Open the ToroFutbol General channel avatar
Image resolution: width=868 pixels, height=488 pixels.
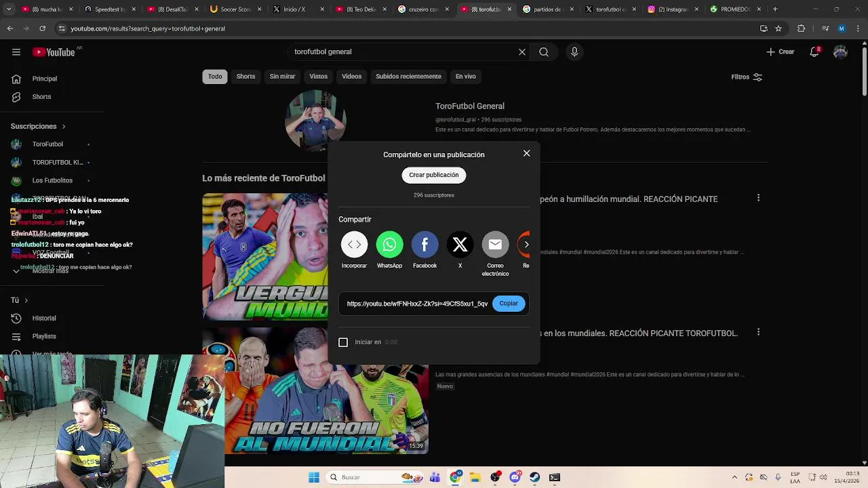coord(316,121)
